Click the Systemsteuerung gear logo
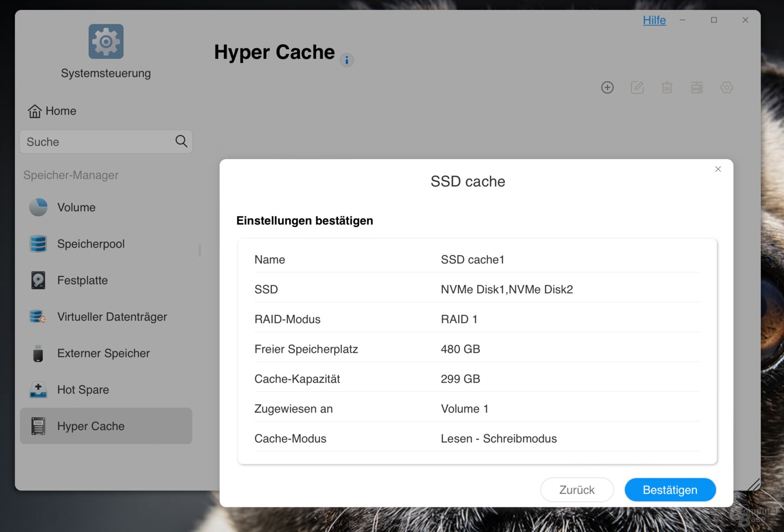This screenshot has width=784, height=532. [x=106, y=41]
